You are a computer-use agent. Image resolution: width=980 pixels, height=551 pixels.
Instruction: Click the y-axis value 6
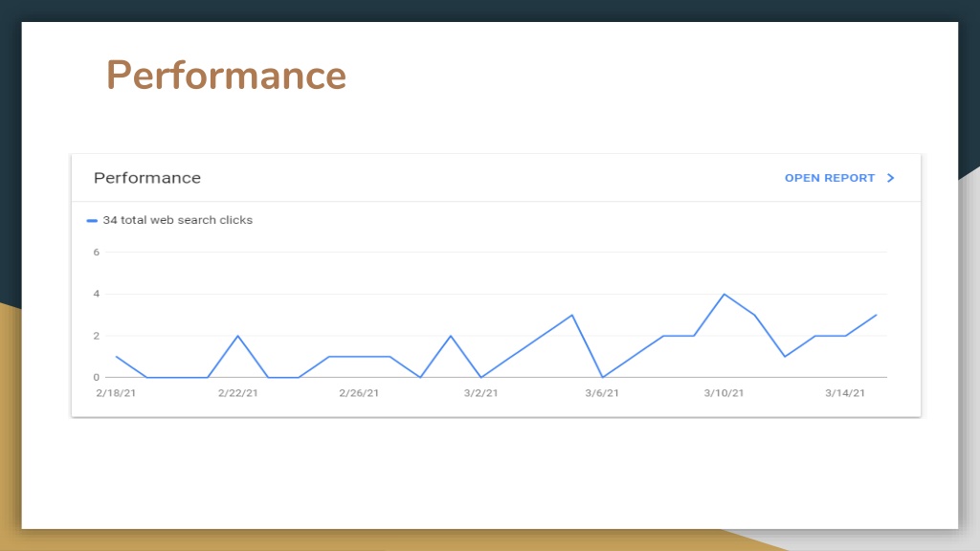click(97, 253)
